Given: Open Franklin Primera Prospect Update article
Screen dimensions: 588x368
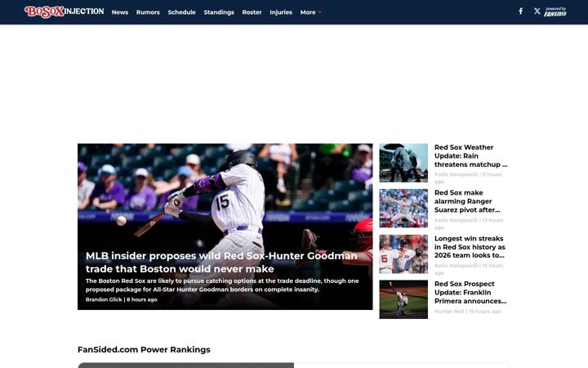Looking at the screenshot, I should pos(470,293).
